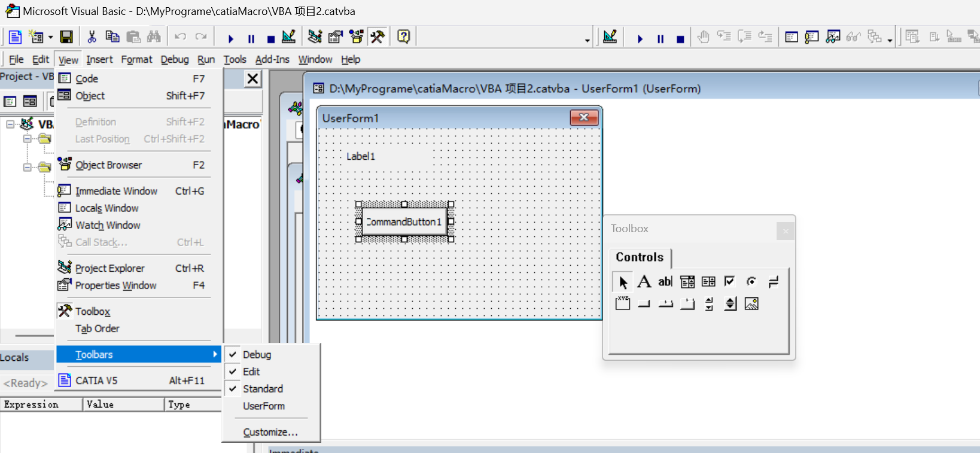Click the Step Out debug icon
980x453 pixels.
(x=765, y=37)
